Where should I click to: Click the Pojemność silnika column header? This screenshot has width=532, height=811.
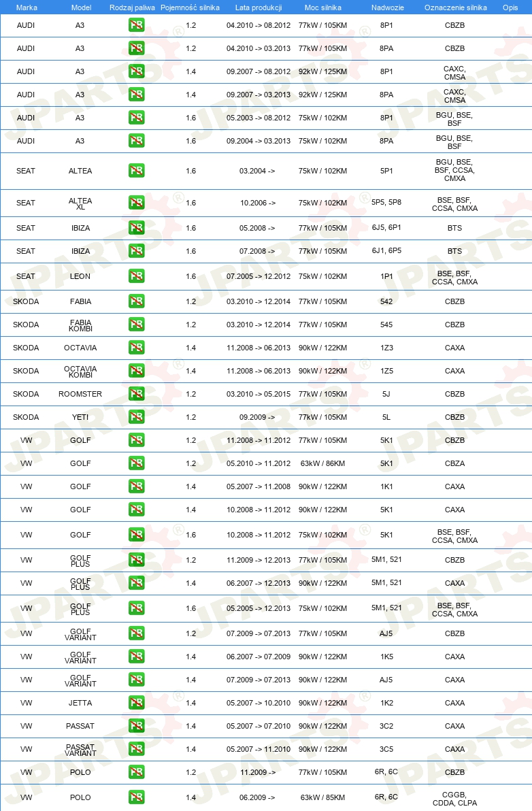[x=190, y=7]
